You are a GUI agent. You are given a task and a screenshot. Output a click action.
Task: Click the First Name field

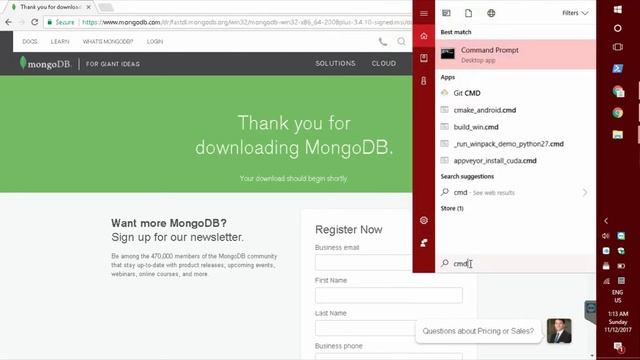389,295
